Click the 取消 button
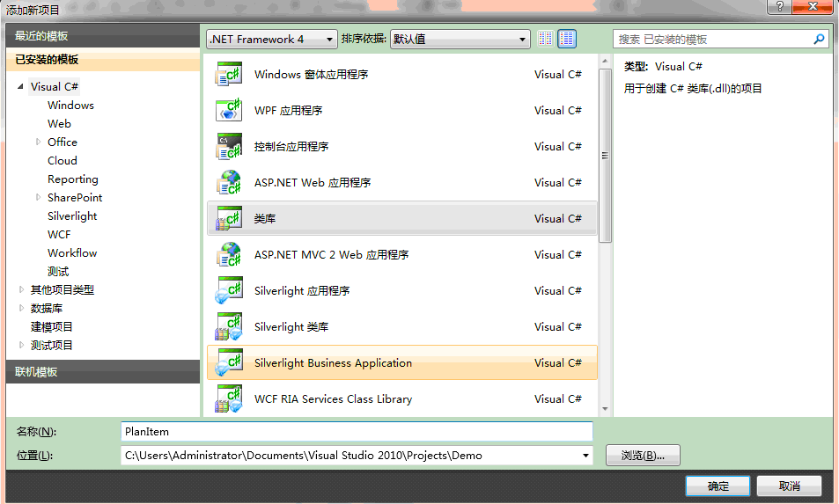The width and height of the screenshot is (839, 504). [x=789, y=486]
